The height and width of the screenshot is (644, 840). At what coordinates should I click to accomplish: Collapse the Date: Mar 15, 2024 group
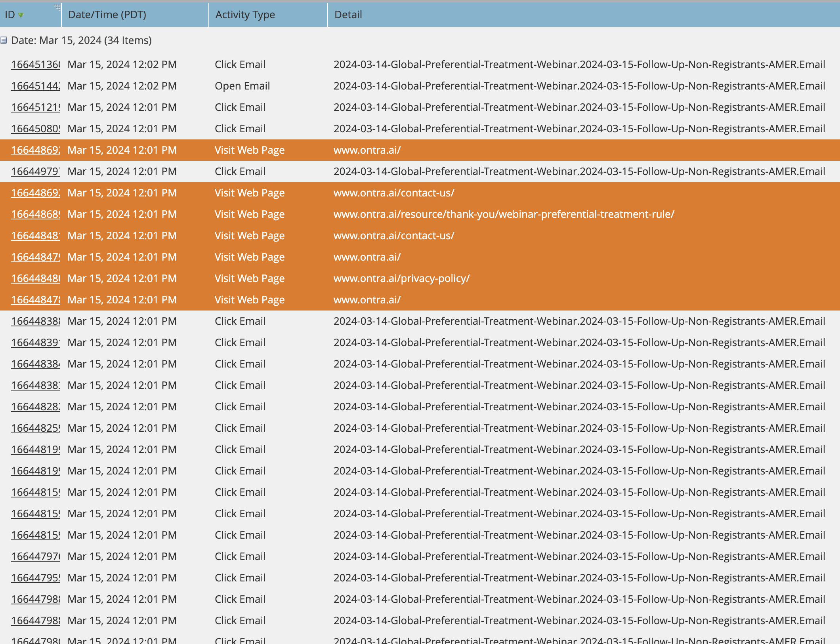pos(4,40)
